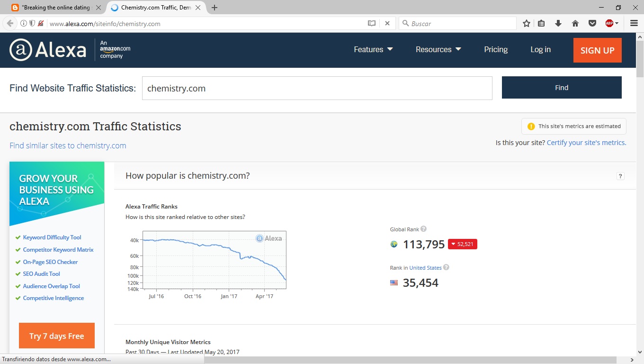Click the help question mark beside Global Rank
644x364 pixels.
(424, 229)
